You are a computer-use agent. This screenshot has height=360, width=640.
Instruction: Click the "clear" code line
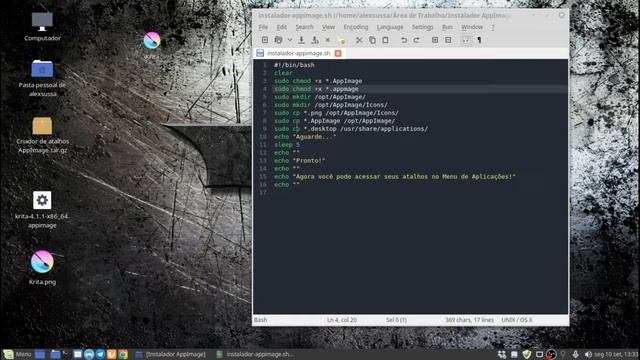pyautogui.click(x=283, y=73)
